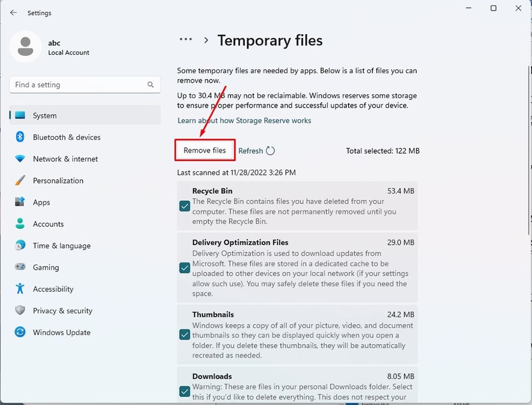
Task: Click the Thumbnails title
Action: [213, 315]
